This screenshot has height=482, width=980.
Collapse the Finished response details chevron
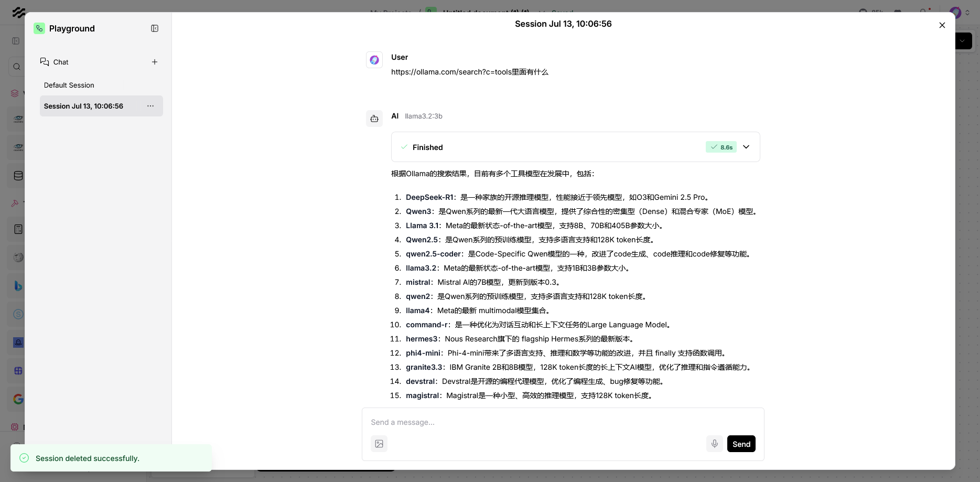(746, 147)
